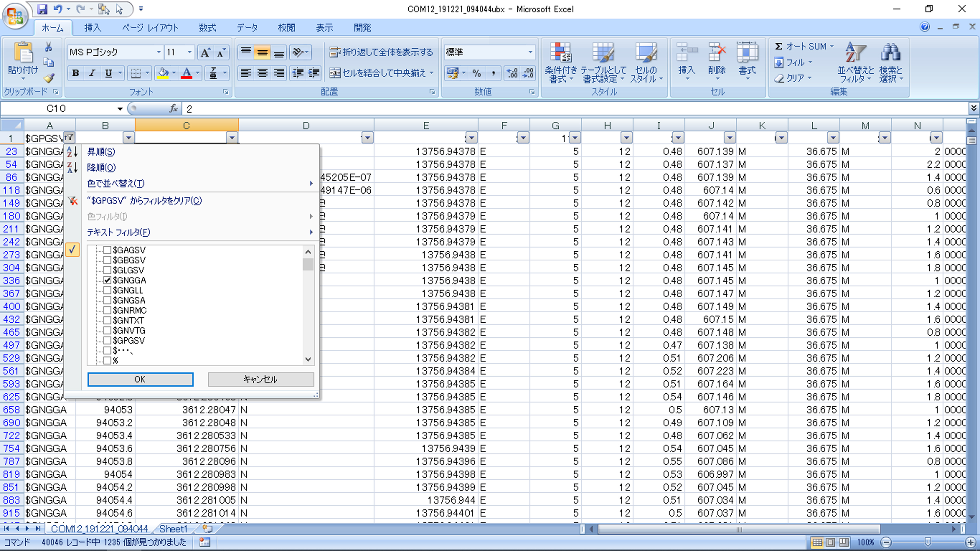Sort ascending in the filter menu
Image resolution: width=980 pixels, height=551 pixels.
[101, 152]
